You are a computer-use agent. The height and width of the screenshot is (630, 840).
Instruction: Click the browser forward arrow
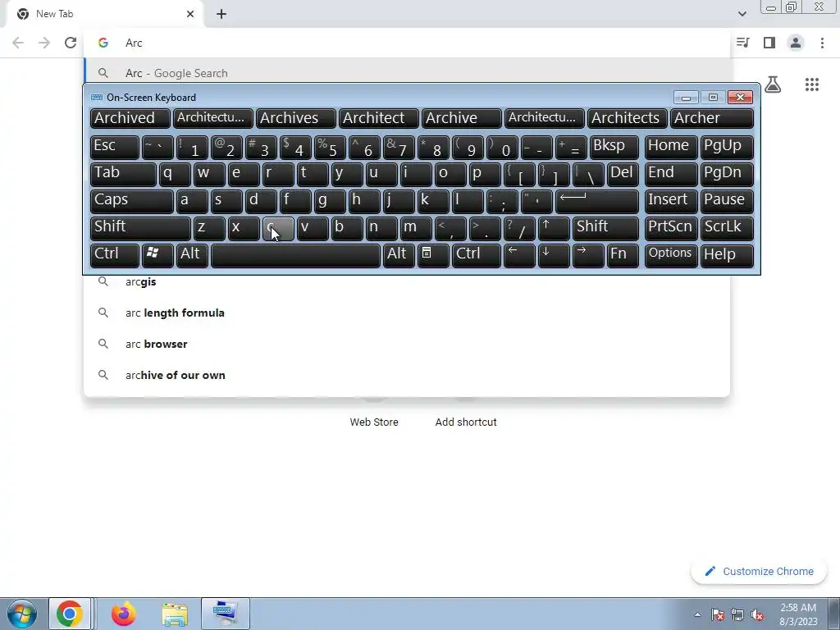(x=44, y=43)
